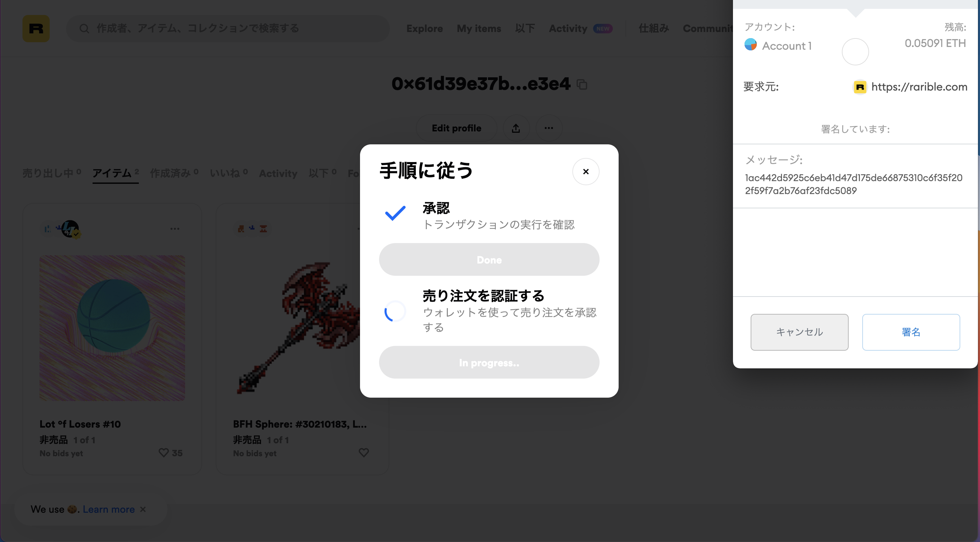Image resolution: width=980 pixels, height=542 pixels.
Task: Open Lot of Losers #10 thumbnail
Action: pyautogui.click(x=112, y=328)
